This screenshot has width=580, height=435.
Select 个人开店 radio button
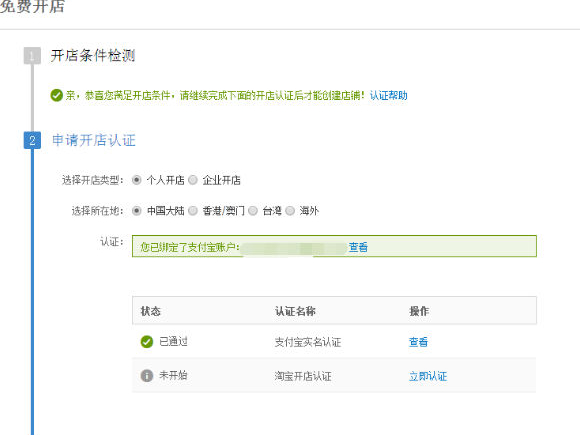click(x=136, y=180)
